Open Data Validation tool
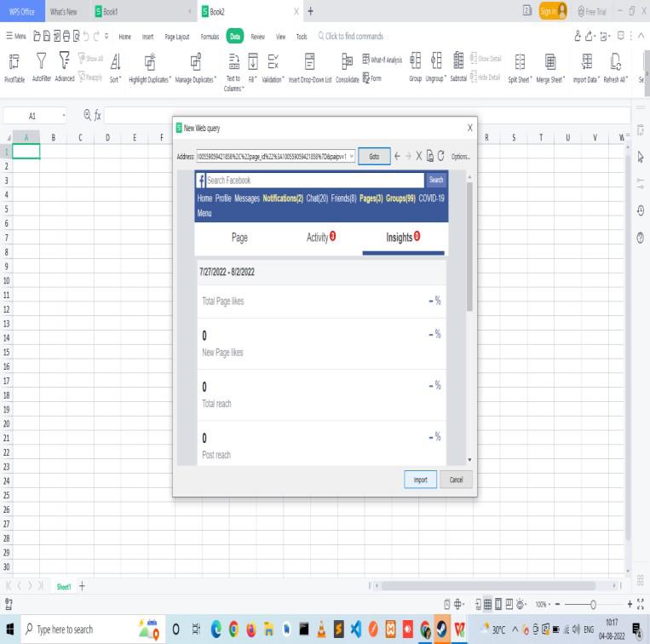Image resolution: width=650 pixels, height=644 pixels. pyautogui.click(x=273, y=67)
